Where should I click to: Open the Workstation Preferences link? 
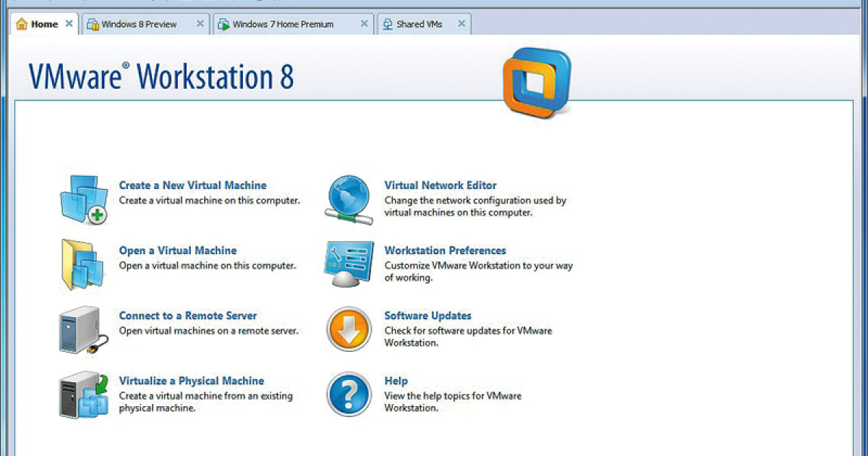tap(446, 250)
